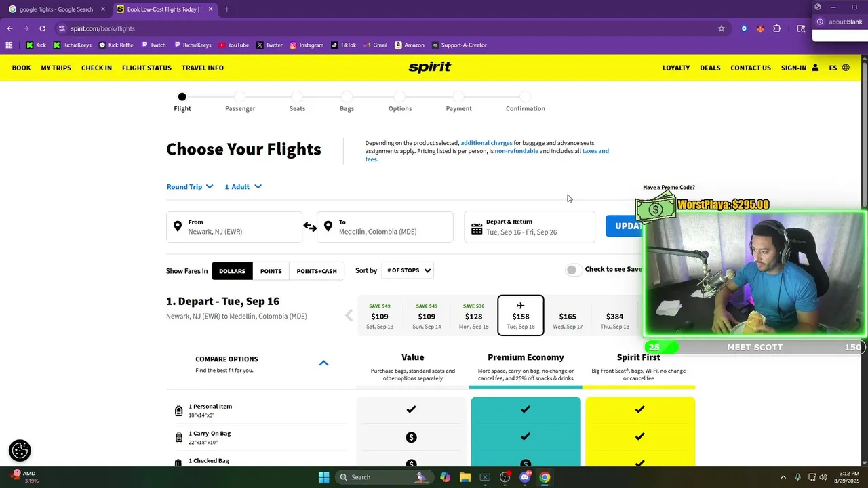Open the MY TRIPS menu

point(56,68)
